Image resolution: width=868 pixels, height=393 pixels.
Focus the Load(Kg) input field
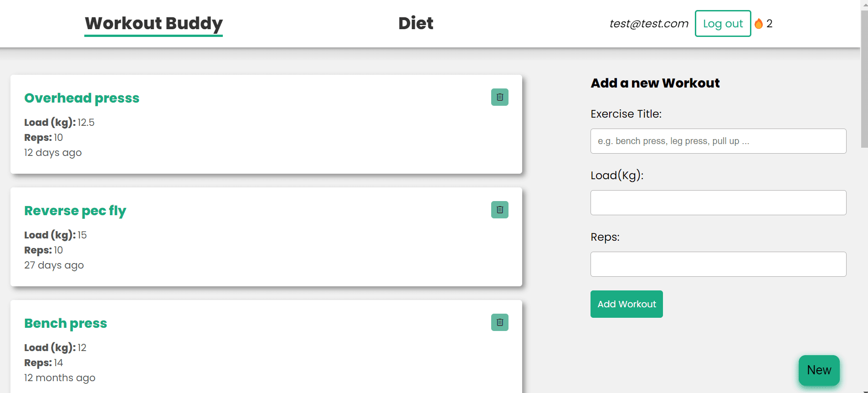[718, 202]
